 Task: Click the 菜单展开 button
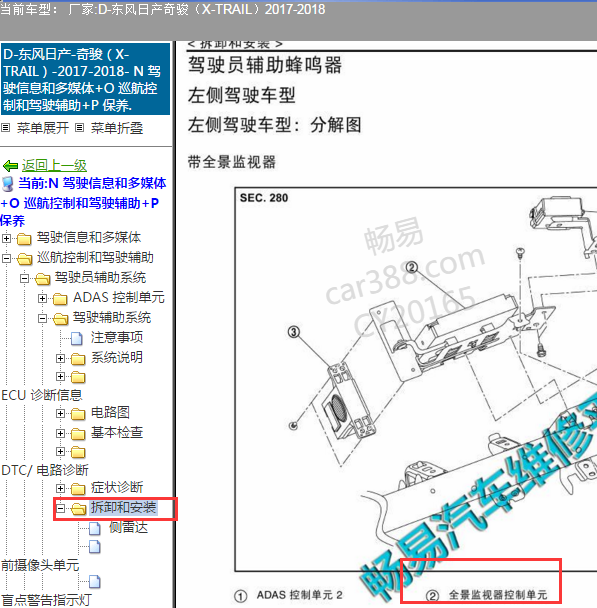43,128
